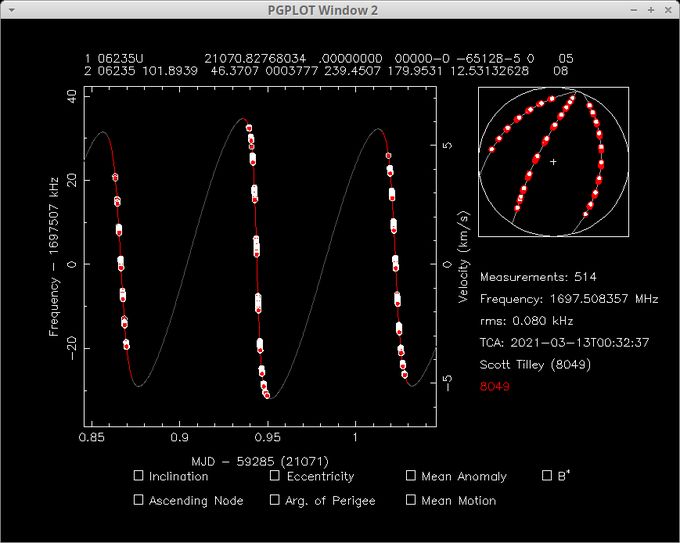The height and width of the screenshot is (543, 680).
Task: Minimize the PGPLOT Window 2
Action: (634, 10)
